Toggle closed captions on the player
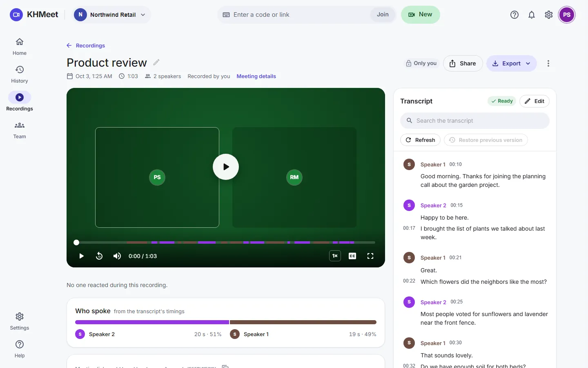Image resolution: width=588 pixels, height=368 pixels. pos(352,256)
